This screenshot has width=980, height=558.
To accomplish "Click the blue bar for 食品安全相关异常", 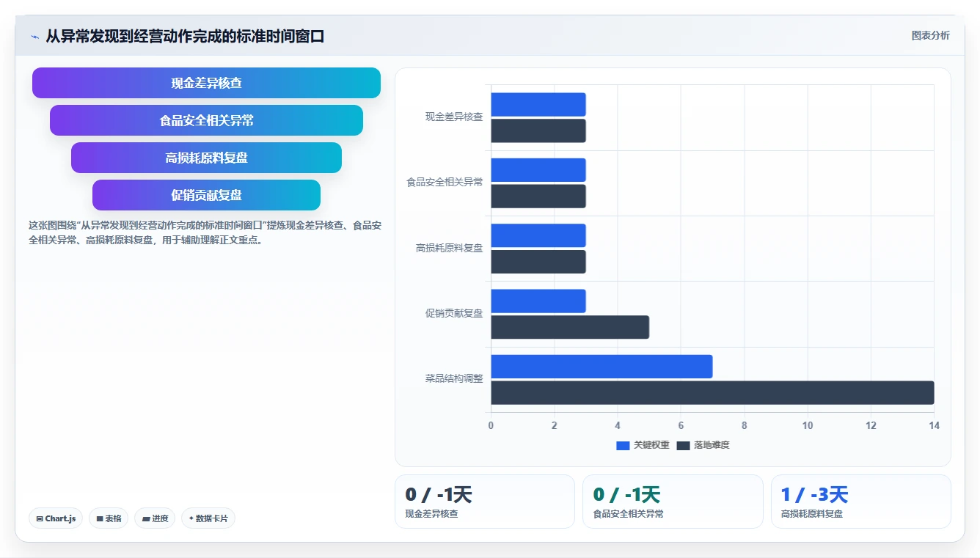I will tap(538, 170).
